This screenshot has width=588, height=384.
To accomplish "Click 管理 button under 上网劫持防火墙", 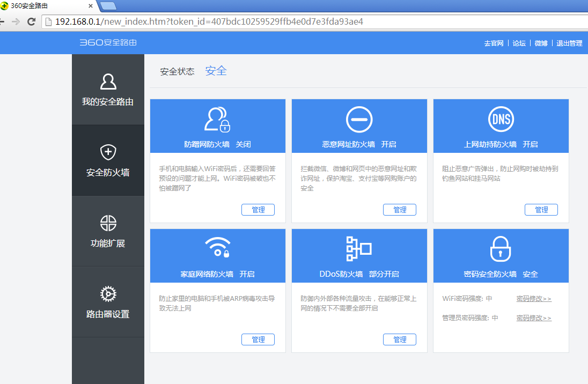I will (541, 210).
